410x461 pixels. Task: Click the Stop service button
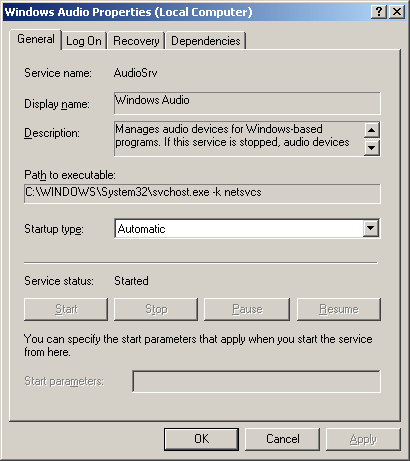point(156,309)
